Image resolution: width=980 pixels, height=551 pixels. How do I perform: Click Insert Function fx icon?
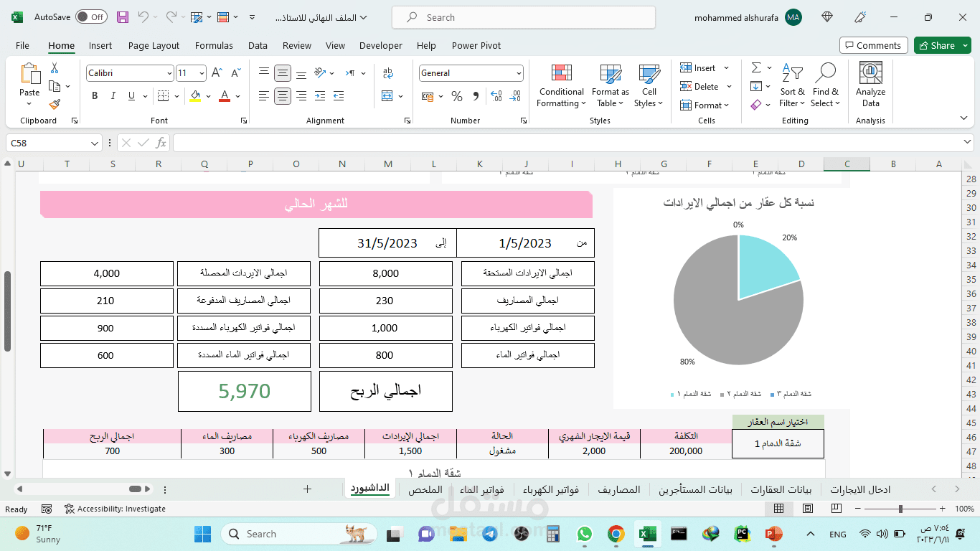pyautogui.click(x=161, y=143)
